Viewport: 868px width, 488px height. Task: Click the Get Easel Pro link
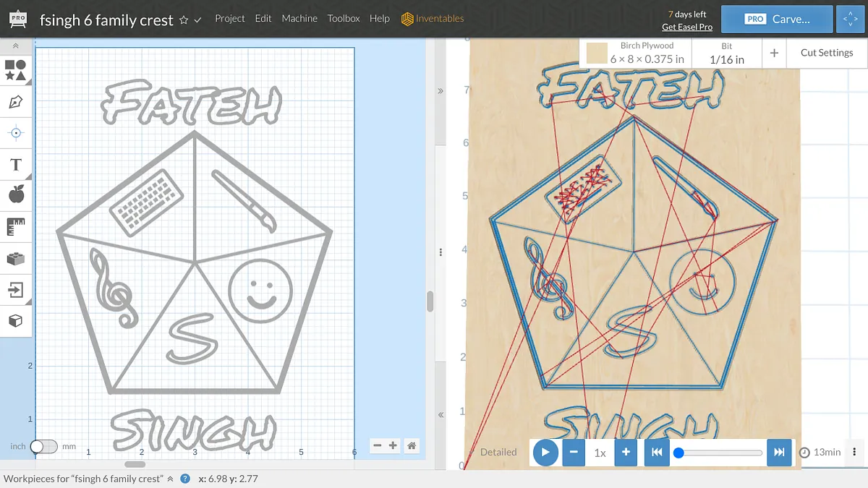(687, 27)
